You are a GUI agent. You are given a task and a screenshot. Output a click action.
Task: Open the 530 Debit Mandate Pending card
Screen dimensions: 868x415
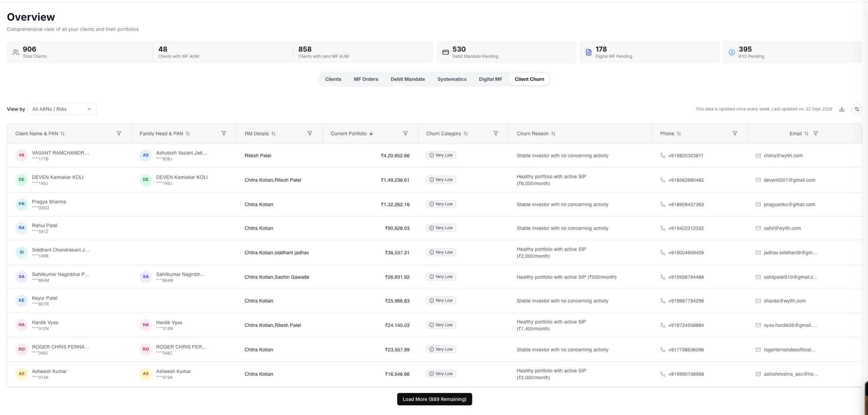point(506,52)
